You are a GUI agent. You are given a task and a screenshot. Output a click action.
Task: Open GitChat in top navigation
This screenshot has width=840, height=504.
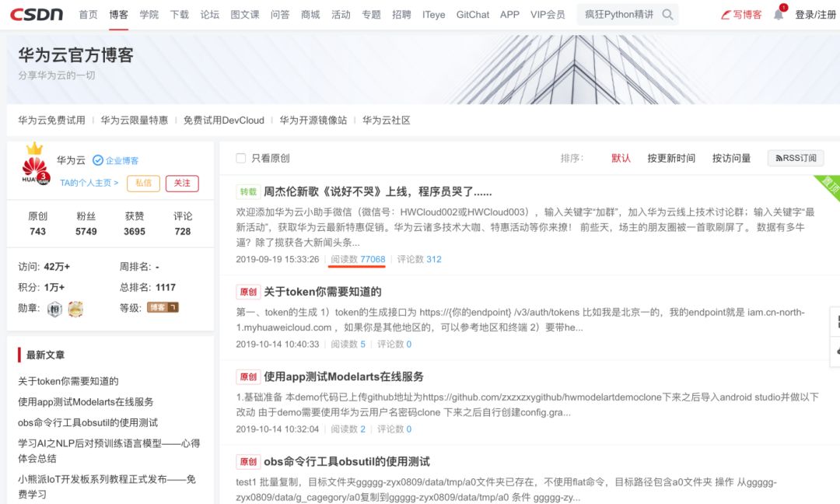(473, 15)
